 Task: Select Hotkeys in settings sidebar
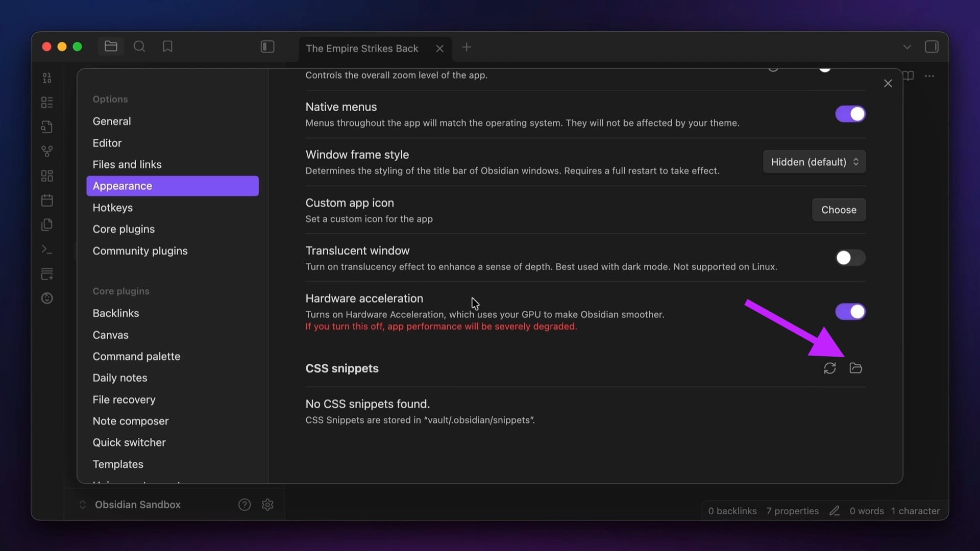(x=113, y=208)
